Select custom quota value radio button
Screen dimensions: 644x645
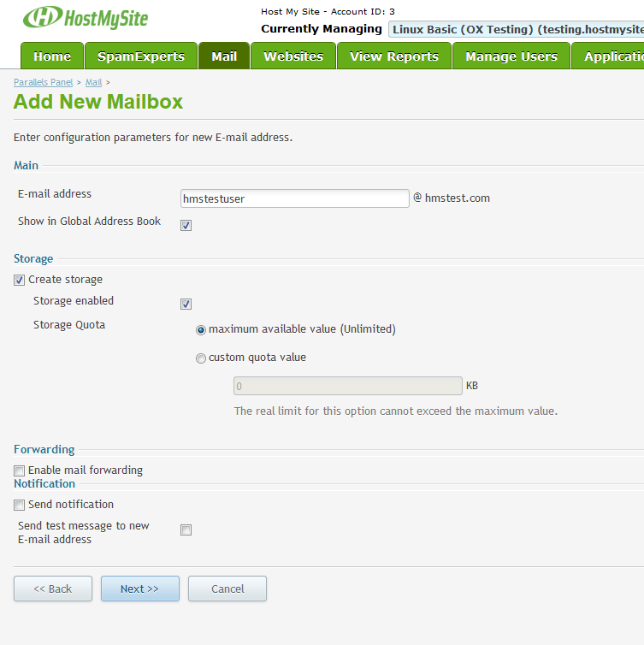(201, 358)
